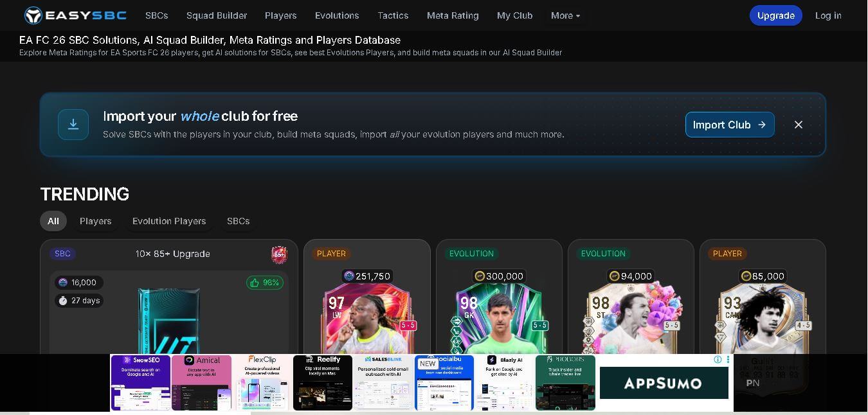Click the Log in link

click(828, 15)
